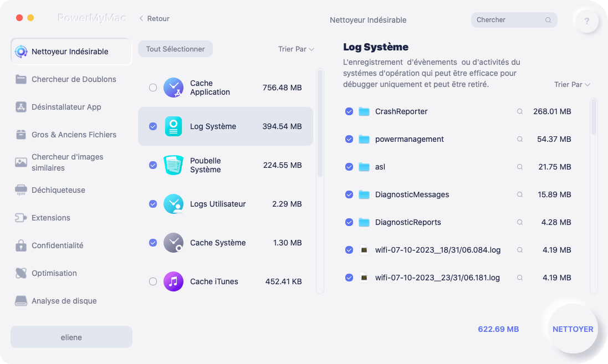Uncheck wifi-07-10-2023__23/31/06.181.log checkbox
The width and height of the screenshot is (608, 364).
click(x=349, y=278)
